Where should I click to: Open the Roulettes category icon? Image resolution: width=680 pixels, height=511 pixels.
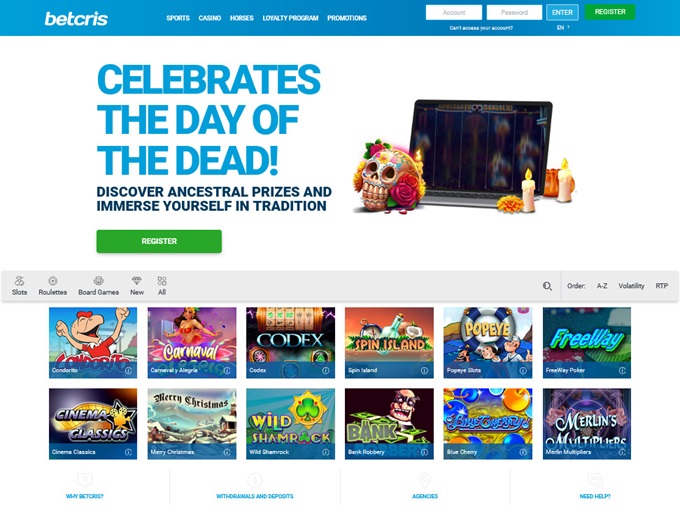point(52,281)
